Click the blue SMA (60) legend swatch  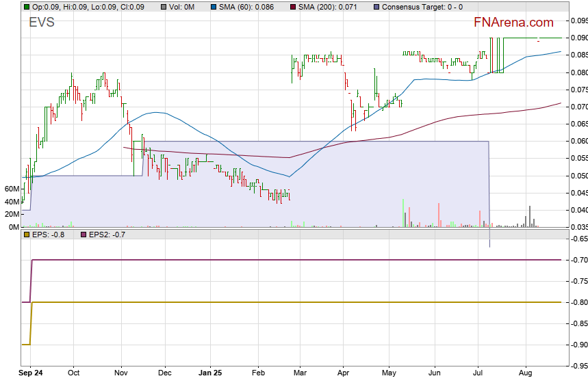[x=214, y=7]
